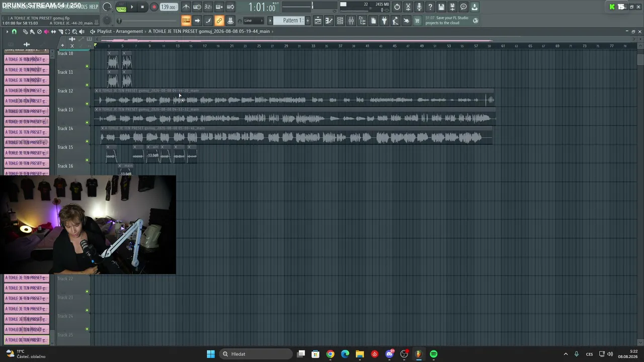Open the Channel rack view button

tap(340, 21)
